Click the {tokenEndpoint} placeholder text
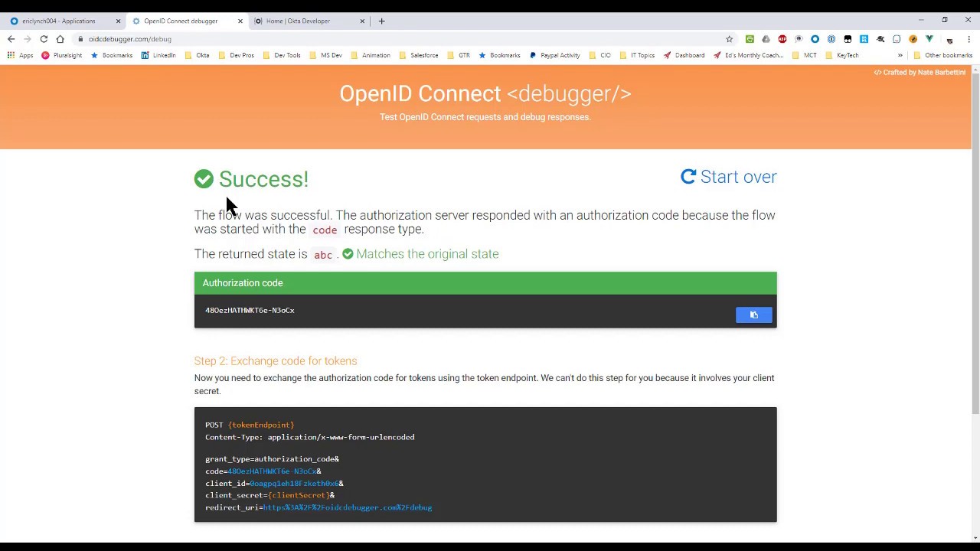980x551 pixels. pos(261,425)
